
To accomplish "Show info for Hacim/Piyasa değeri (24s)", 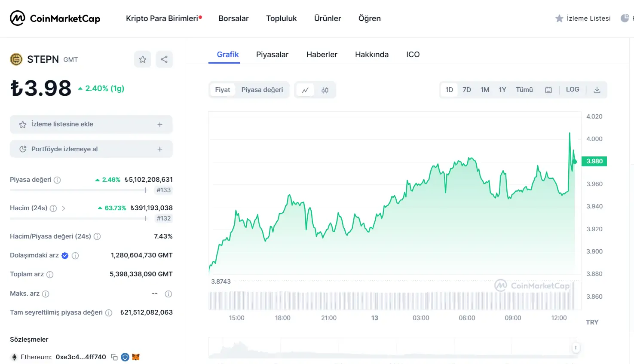I will click(97, 236).
